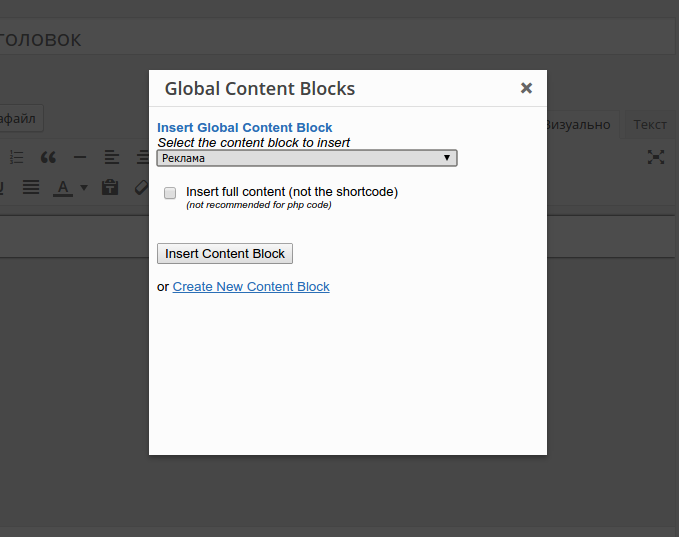Toggle paste as text
Viewport: 679px width, 537px height.
tap(110, 187)
